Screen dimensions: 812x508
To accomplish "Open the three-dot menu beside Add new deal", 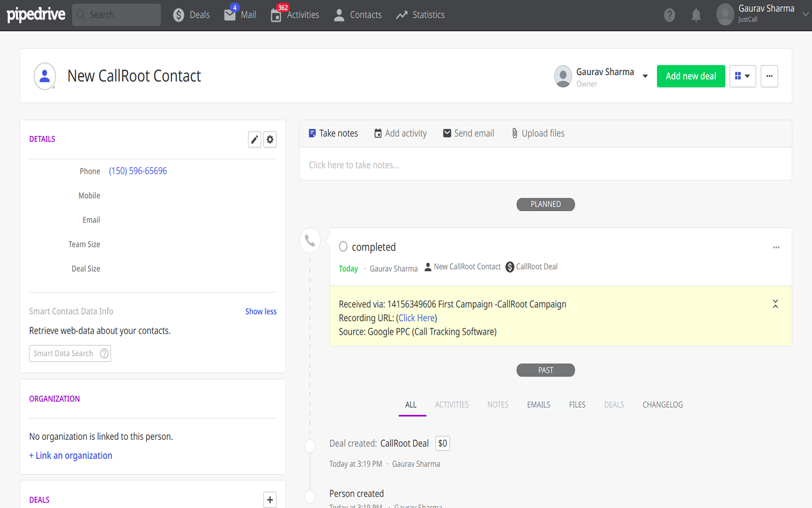I will click(x=769, y=76).
